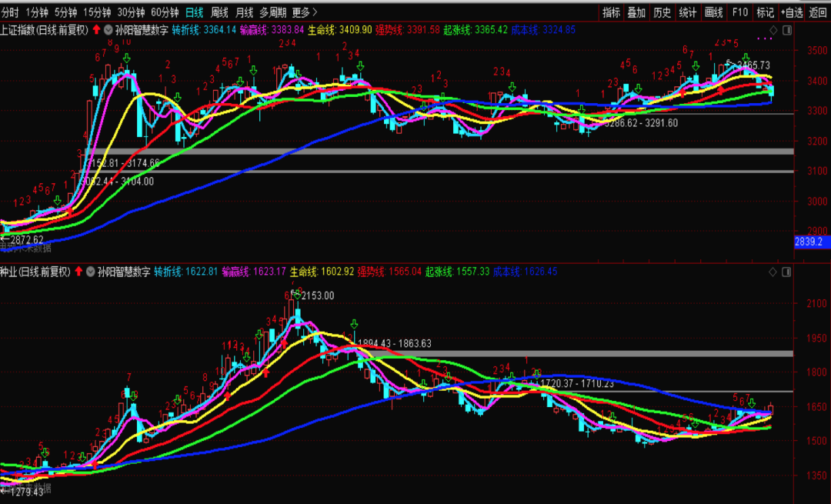831x504 pixels.
Task: Expand the 更多 periods list
Action: pos(305,12)
